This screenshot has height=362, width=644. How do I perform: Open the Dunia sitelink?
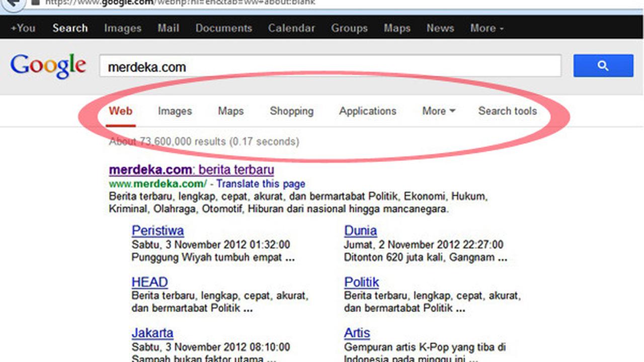point(360,231)
